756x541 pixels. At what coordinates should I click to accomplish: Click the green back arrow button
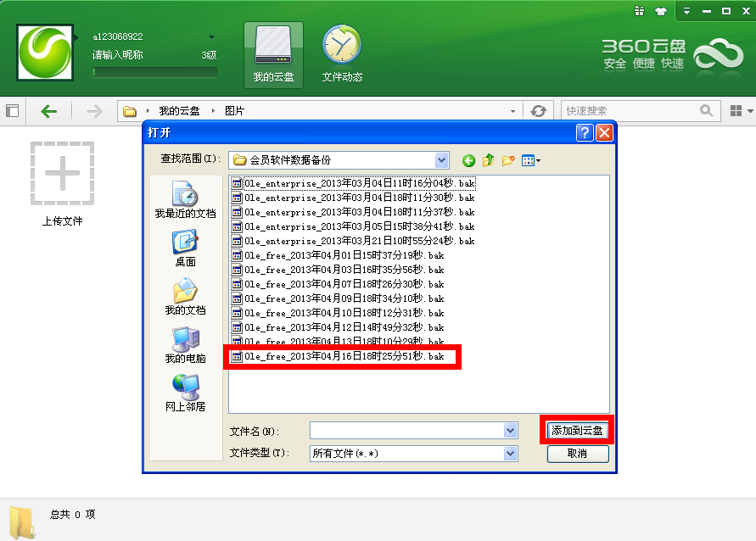coord(49,111)
